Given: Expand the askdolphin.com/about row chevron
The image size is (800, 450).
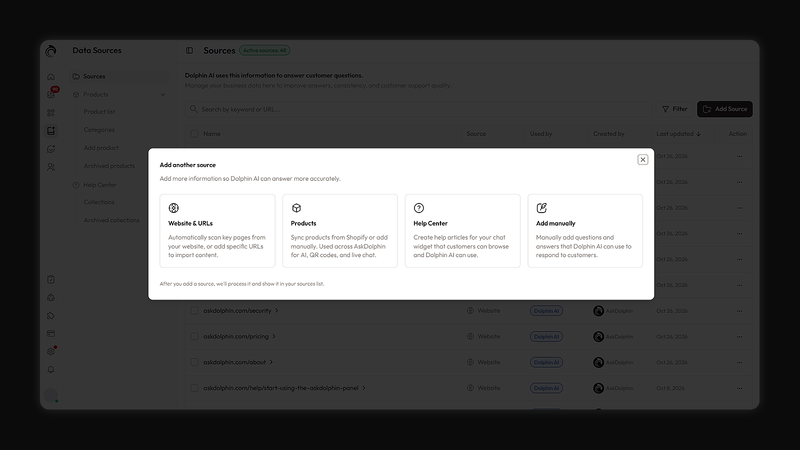Looking at the screenshot, I should [271, 362].
